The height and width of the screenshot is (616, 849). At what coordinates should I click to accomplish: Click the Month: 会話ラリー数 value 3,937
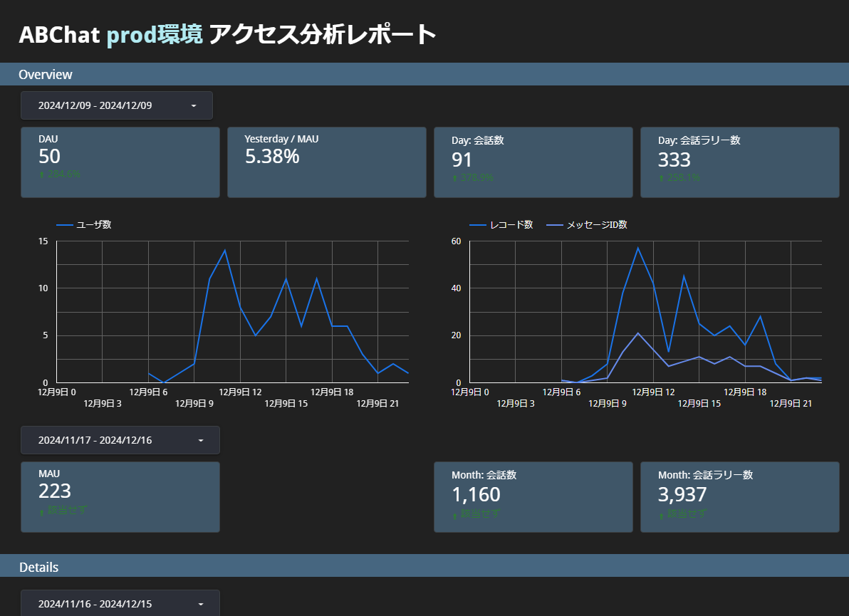[x=682, y=494]
